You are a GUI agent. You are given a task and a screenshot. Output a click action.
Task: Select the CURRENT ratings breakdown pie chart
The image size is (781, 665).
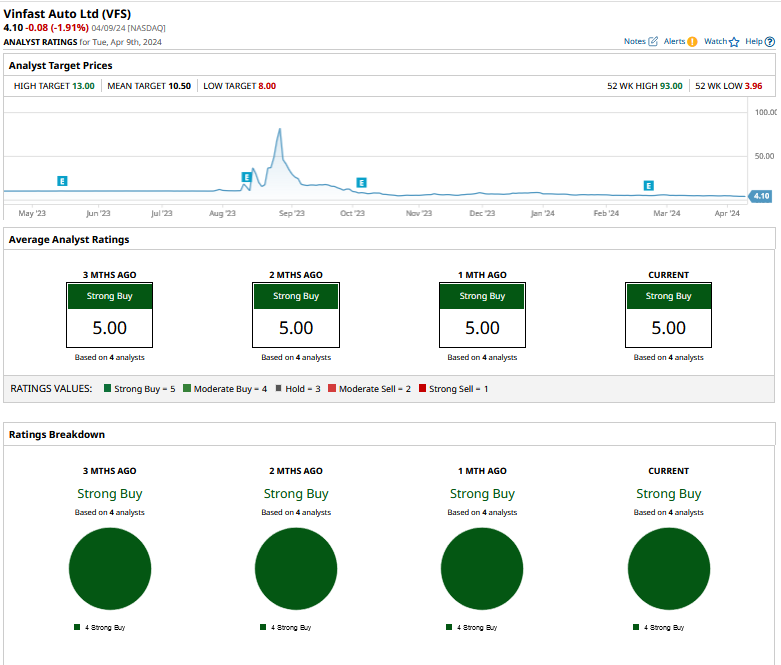(x=668, y=568)
